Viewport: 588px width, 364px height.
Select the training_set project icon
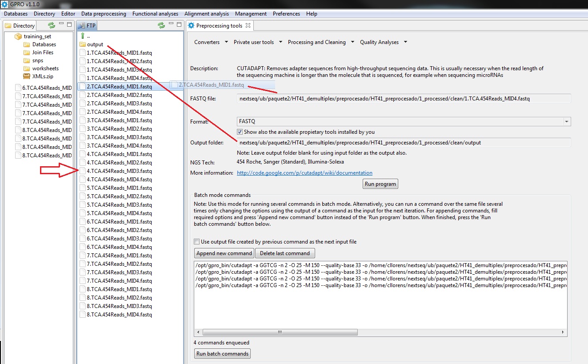pos(18,36)
